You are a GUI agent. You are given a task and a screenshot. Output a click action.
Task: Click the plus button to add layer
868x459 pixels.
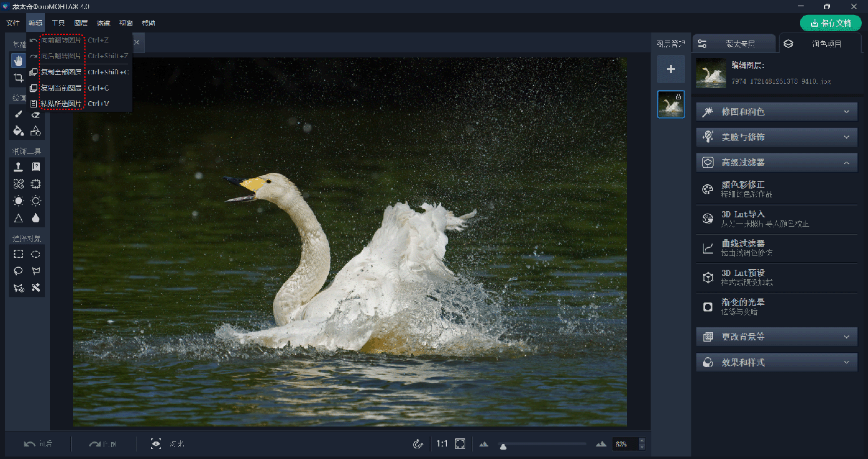671,69
